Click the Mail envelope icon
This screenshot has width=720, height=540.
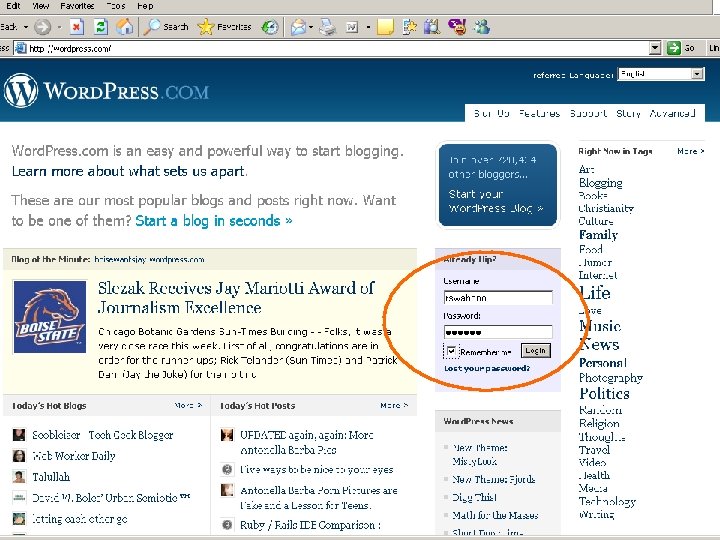(x=298, y=27)
